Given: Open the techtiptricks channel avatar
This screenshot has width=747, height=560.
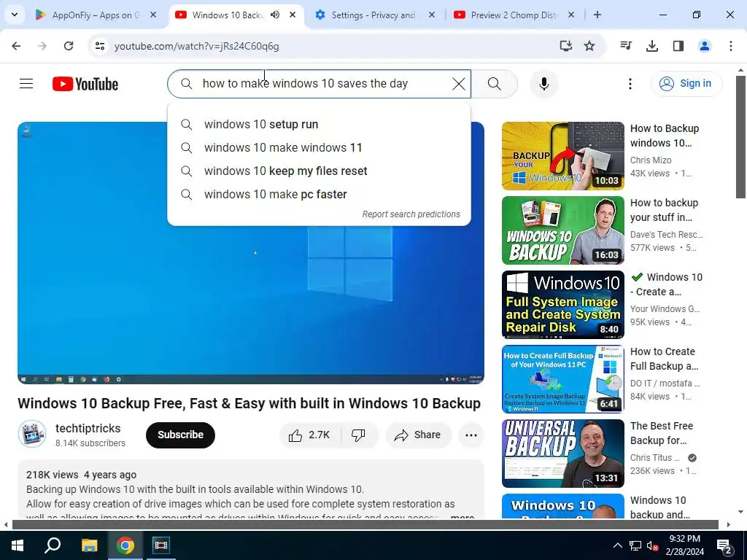Looking at the screenshot, I should 32,435.
